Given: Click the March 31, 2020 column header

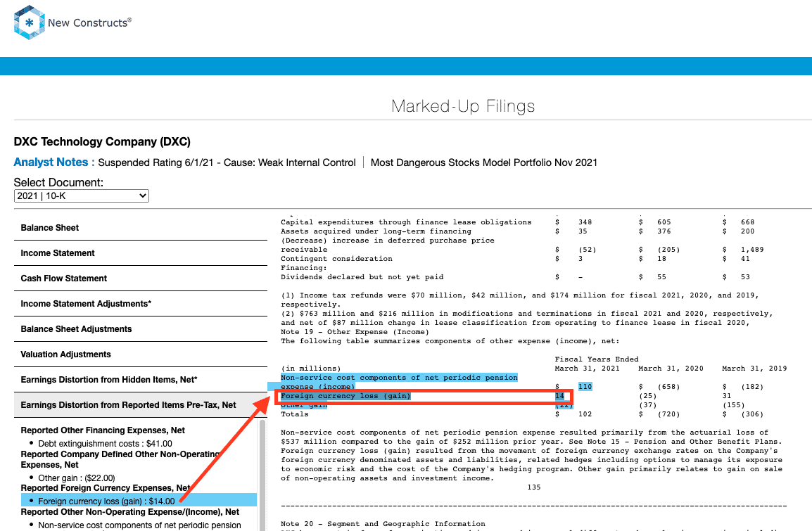Looking at the screenshot, I should coord(671,369).
